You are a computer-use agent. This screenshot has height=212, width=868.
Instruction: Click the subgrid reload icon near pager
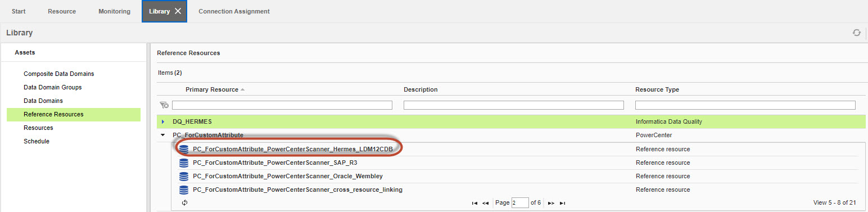185,202
